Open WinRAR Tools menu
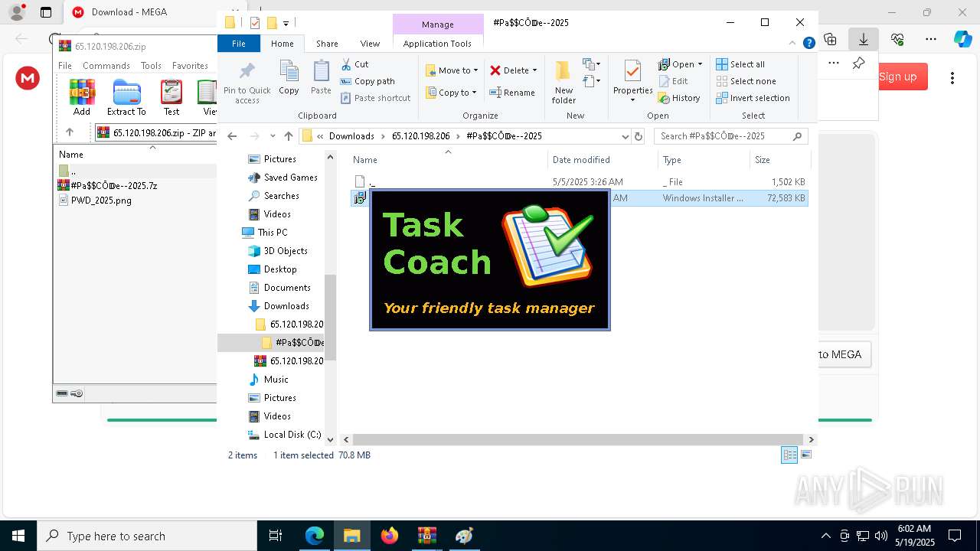The height and width of the screenshot is (551, 980). click(x=151, y=66)
